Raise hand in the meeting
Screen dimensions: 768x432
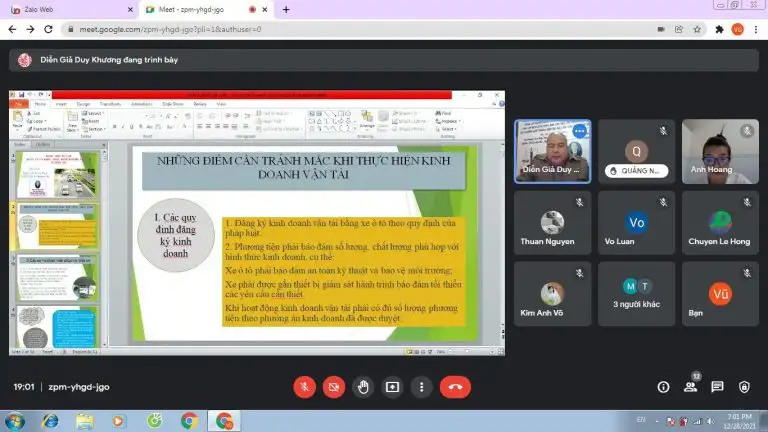click(x=363, y=387)
